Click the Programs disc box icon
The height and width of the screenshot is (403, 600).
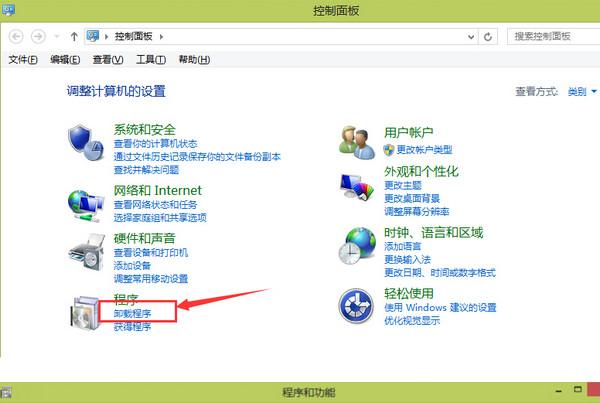tap(85, 312)
